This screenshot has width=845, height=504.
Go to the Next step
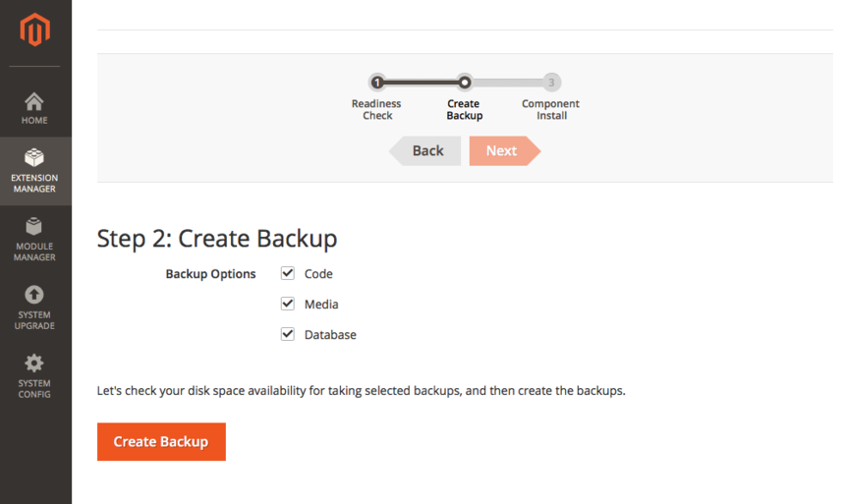(x=503, y=151)
